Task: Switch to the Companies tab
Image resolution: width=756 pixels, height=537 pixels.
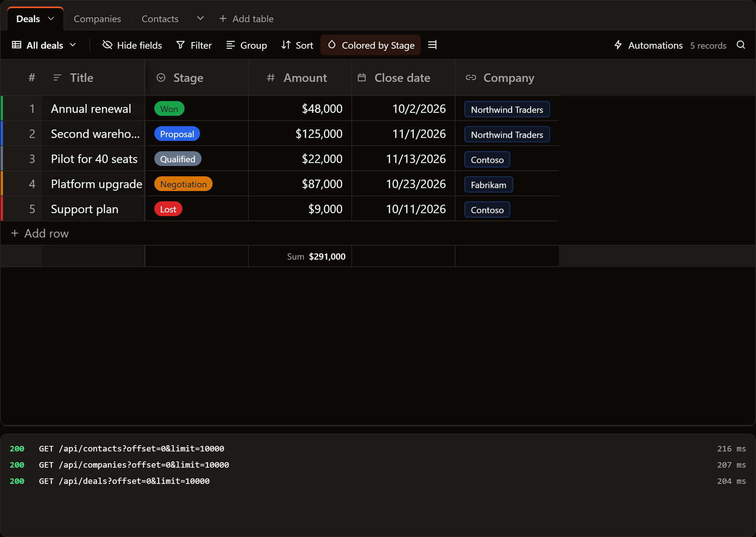Action: (x=97, y=19)
